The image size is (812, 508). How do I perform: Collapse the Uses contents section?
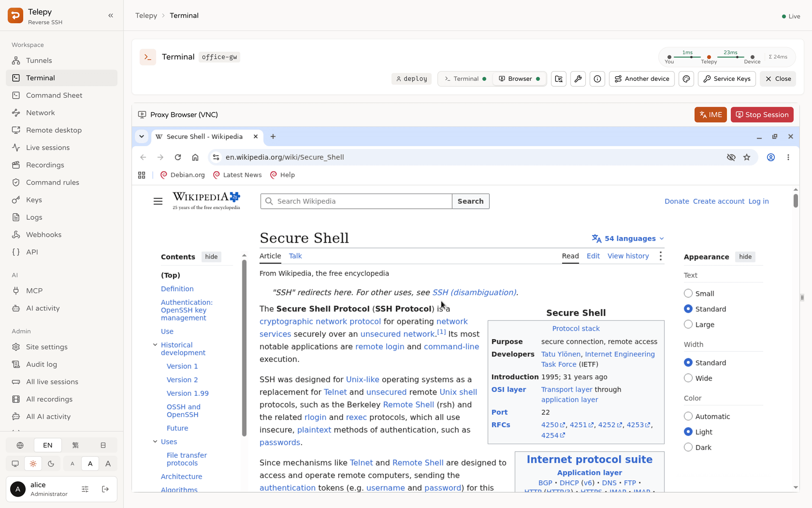(155, 441)
